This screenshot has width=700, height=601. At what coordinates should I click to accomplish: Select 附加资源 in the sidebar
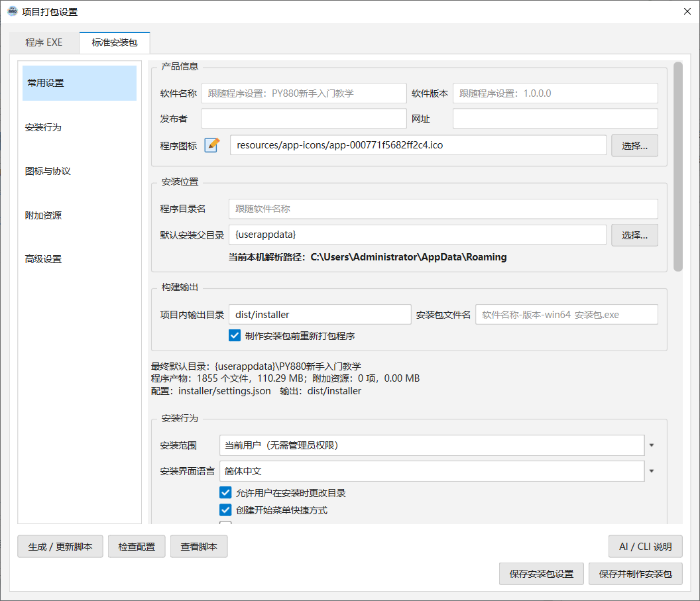(80, 215)
